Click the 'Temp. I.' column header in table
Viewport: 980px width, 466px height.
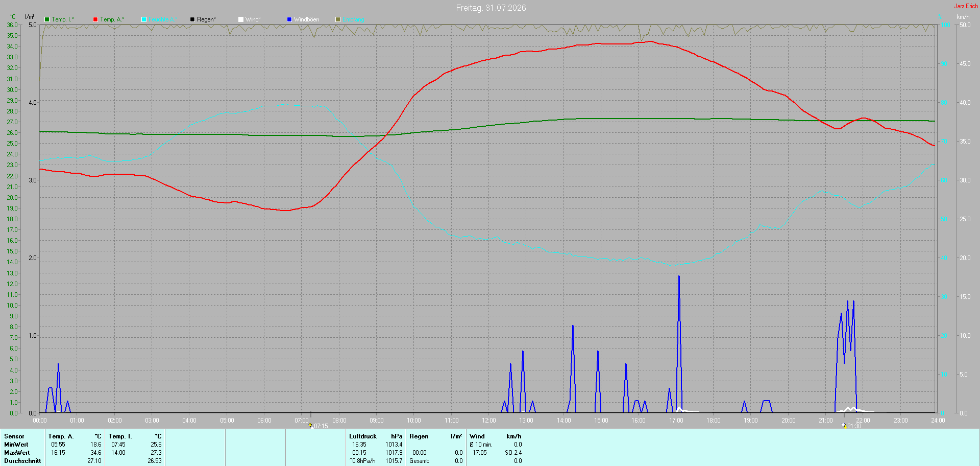120,436
